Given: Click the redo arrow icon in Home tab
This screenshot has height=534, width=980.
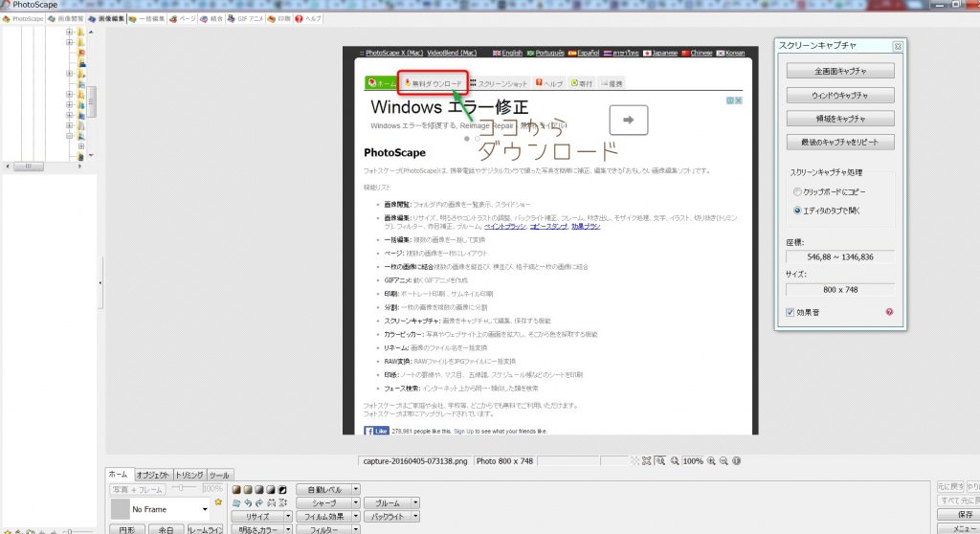Looking at the screenshot, I should pos(257,501).
